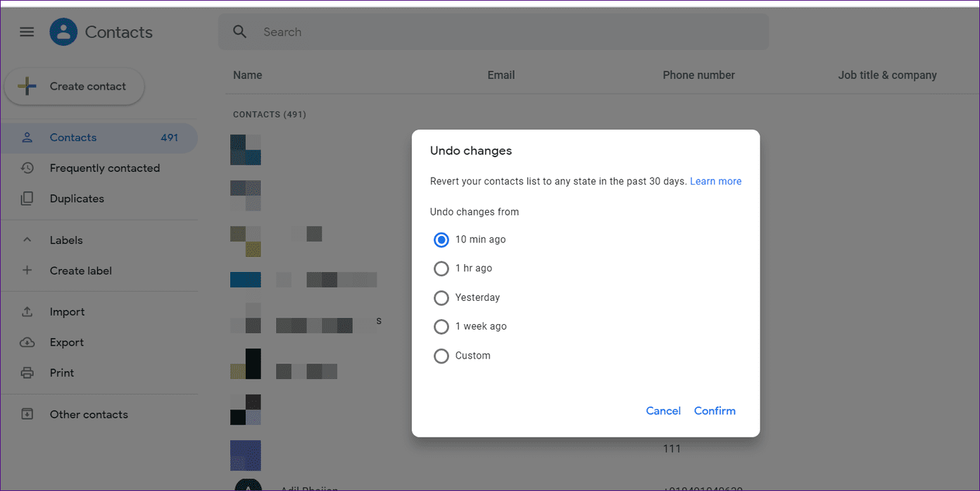This screenshot has height=491, width=980.
Task: Select the Custom undo option
Action: coord(441,356)
